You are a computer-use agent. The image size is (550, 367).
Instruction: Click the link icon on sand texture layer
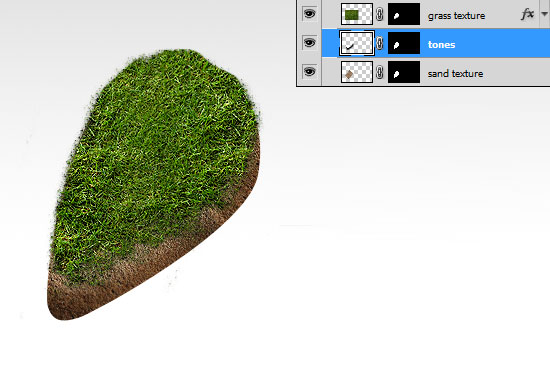(x=380, y=73)
